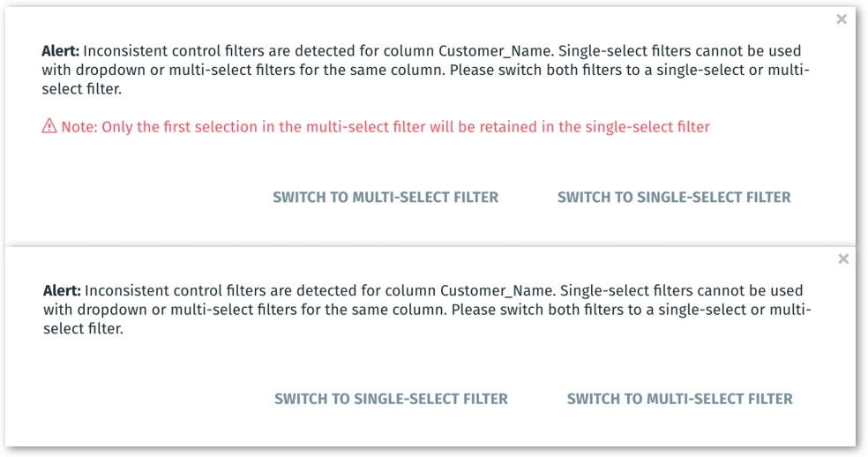The height and width of the screenshot is (457, 868).
Task: Click Switch to Single-Select Filter in the noted alert
Action: tap(674, 198)
